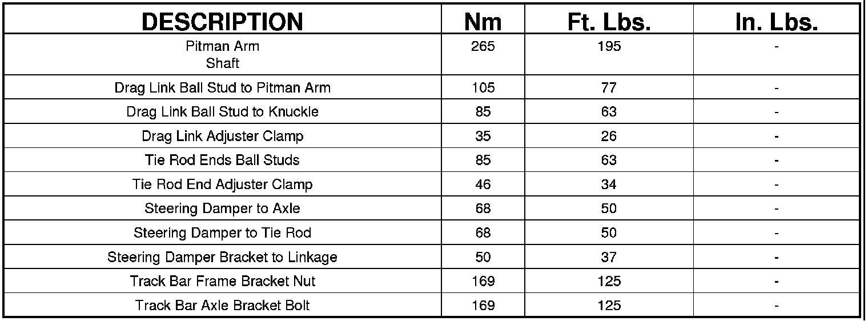The image size is (868, 321).
Task: Click the 105 Nm torque value
Action: [x=483, y=88]
